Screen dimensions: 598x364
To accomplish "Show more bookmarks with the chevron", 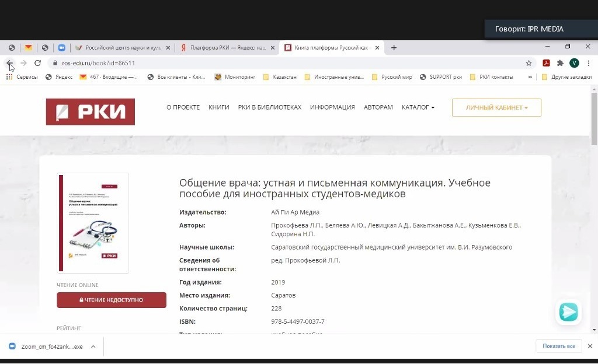I will click(x=530, y=77).
